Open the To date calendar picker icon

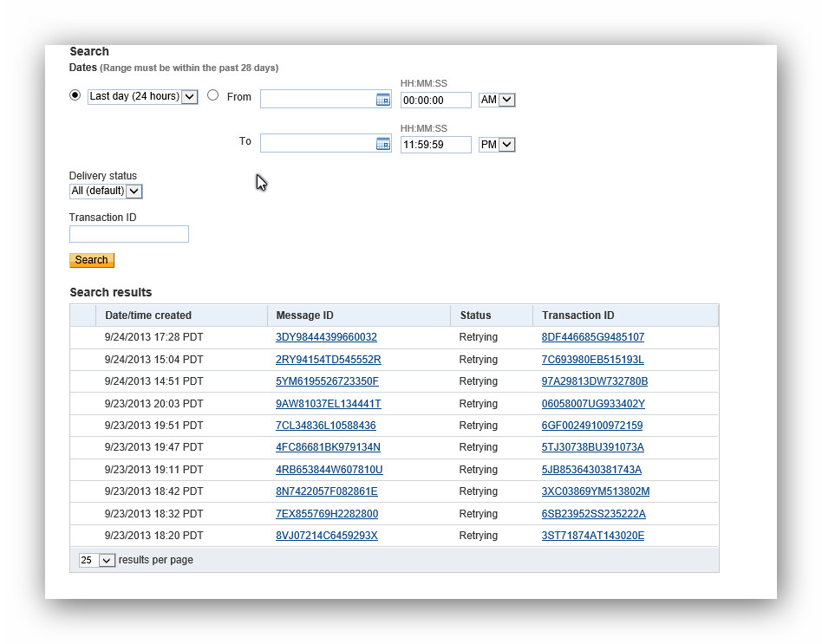[382, 144]
